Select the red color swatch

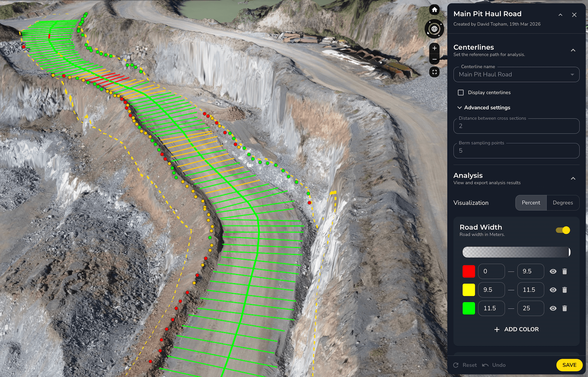click(468, 271)
